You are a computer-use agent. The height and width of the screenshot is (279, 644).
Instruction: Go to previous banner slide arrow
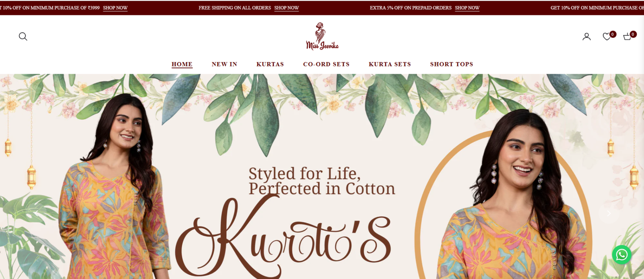[x=35, y=213]
